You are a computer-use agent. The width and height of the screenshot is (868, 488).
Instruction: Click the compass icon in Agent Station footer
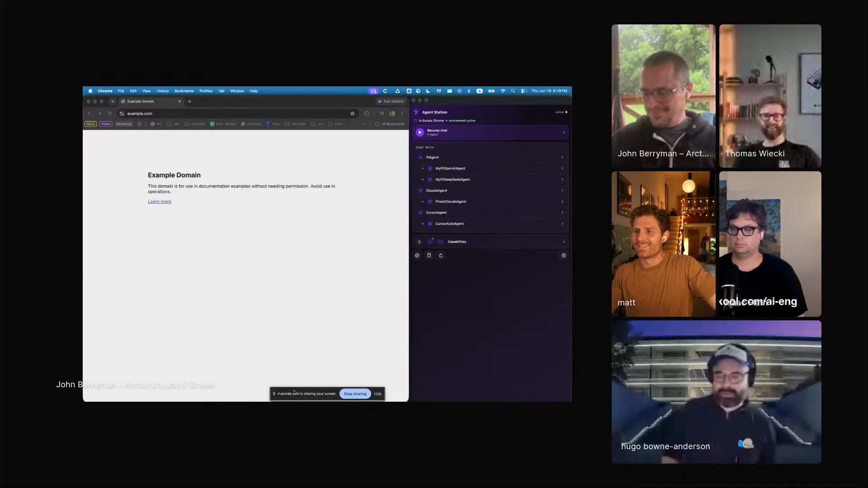417,255
